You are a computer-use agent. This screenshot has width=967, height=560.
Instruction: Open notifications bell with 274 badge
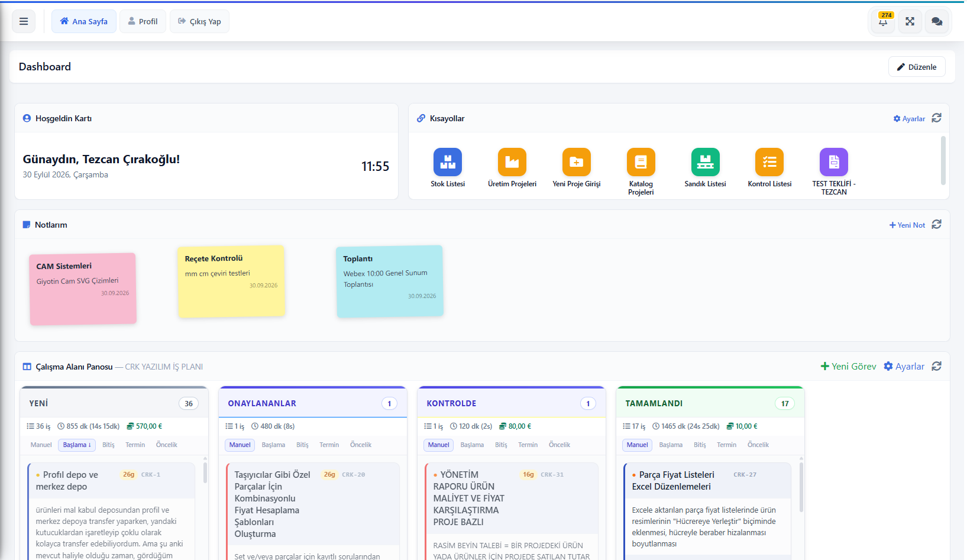pos(883,21)
